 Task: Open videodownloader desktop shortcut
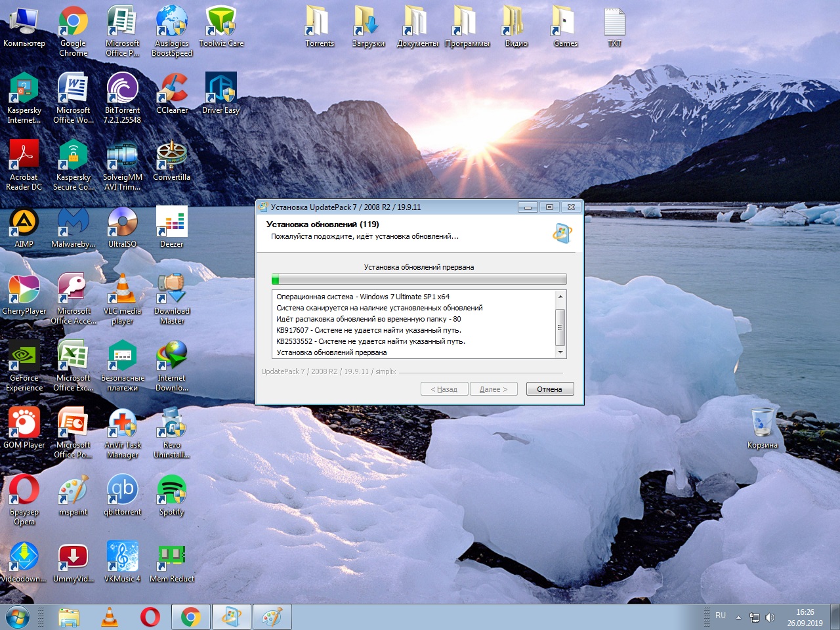click(24, 563)
